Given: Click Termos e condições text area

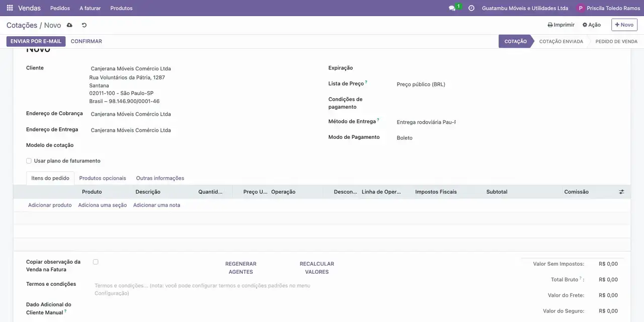Looking at the screenshot, I should click(x=204, y=289).
